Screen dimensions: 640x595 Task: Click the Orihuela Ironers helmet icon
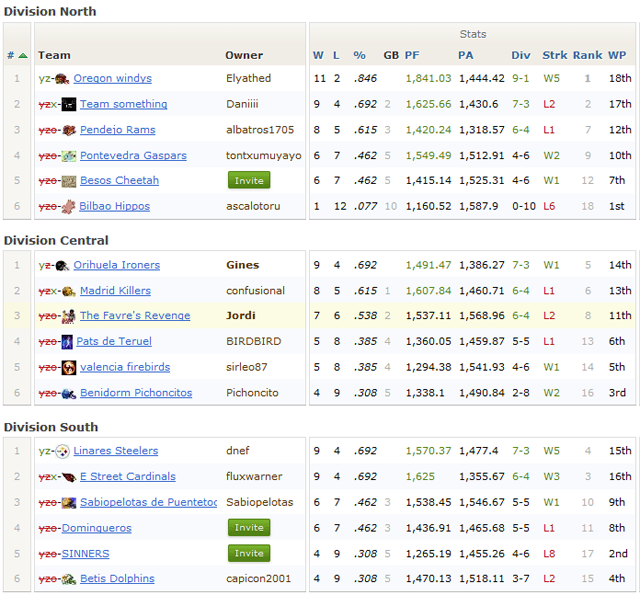coord(62,265)
